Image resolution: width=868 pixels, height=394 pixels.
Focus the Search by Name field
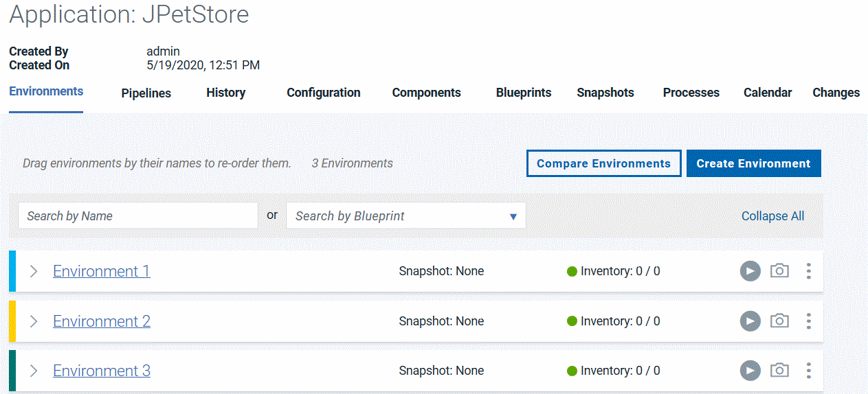pyautogui.click(x=138, y=216)
